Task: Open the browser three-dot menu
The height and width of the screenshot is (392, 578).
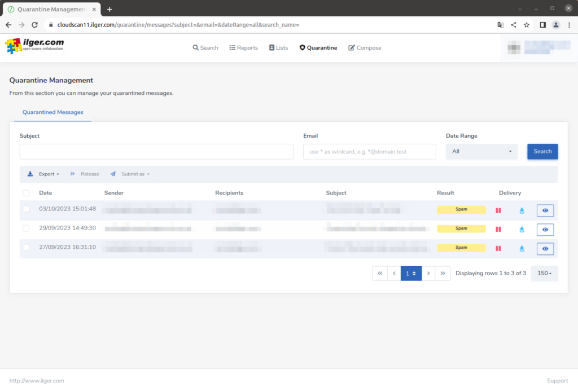Action: pyautogui.click(x=569, y=25)
